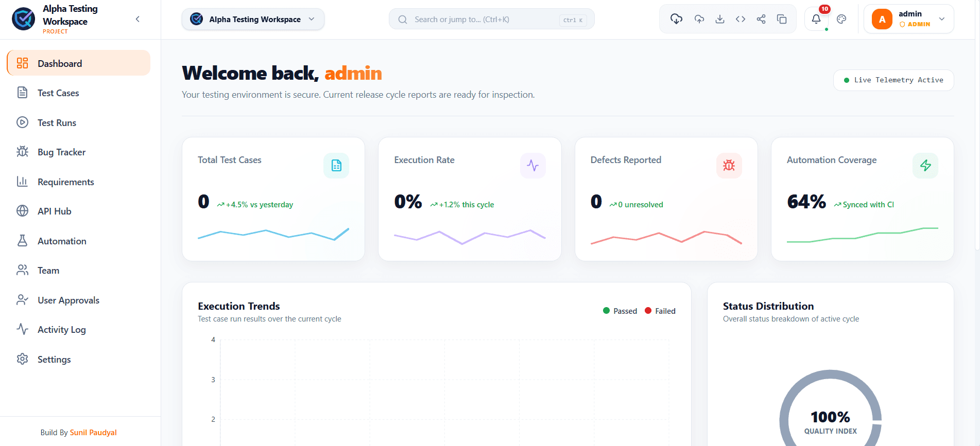Click the share icon in the toolbar

pos(761,19)
